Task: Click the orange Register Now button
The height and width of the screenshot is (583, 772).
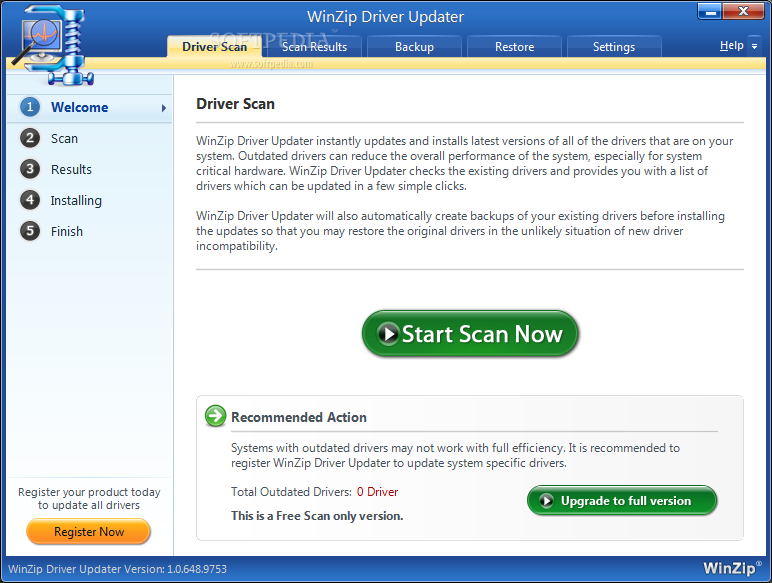Action: [89, 532]
